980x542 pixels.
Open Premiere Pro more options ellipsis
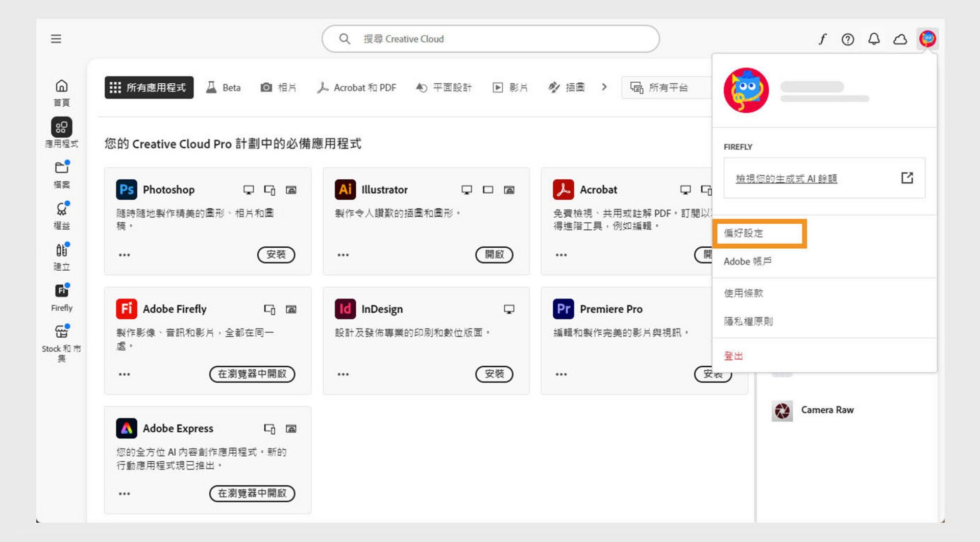[561, 374]
